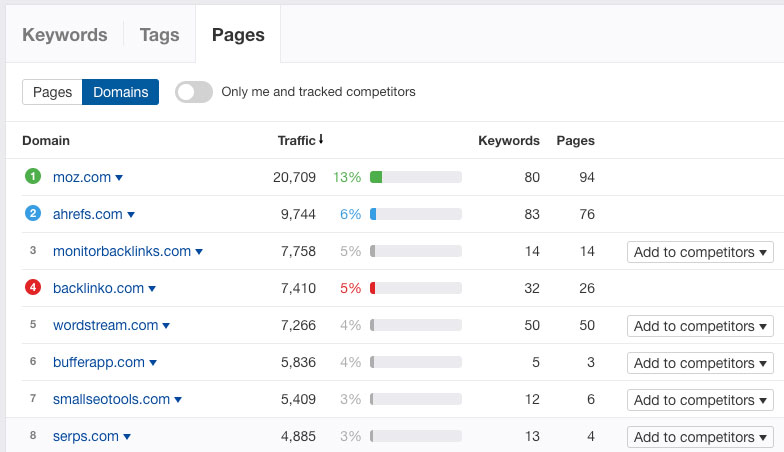Open the smallseotools.com domain link

pos(112,400)
